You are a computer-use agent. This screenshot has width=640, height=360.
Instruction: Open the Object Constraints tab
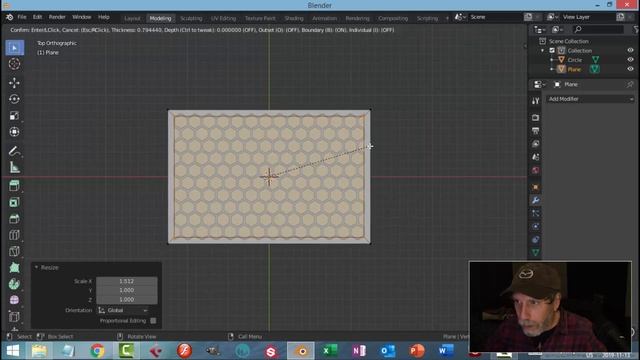coord(536,239)
